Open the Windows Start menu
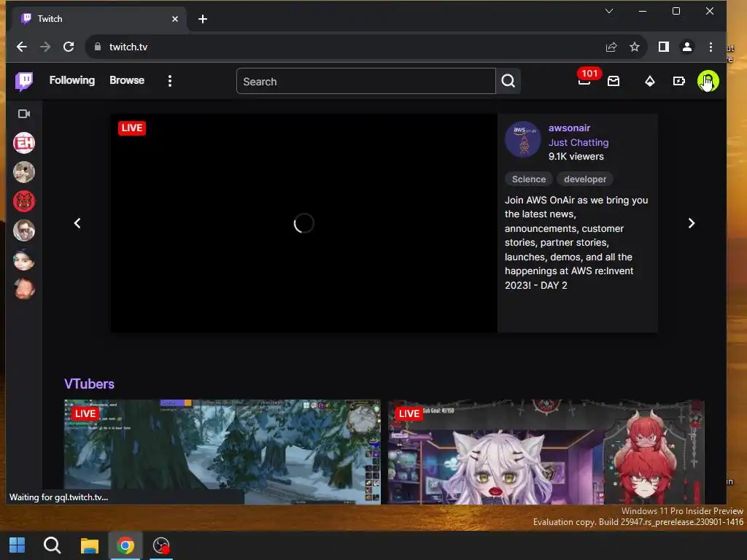 click(x=18, y=545)
